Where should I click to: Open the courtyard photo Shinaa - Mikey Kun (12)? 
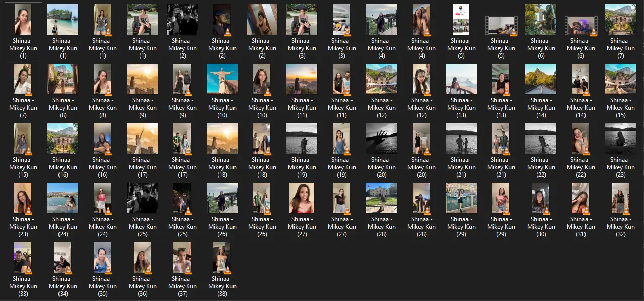382,79
